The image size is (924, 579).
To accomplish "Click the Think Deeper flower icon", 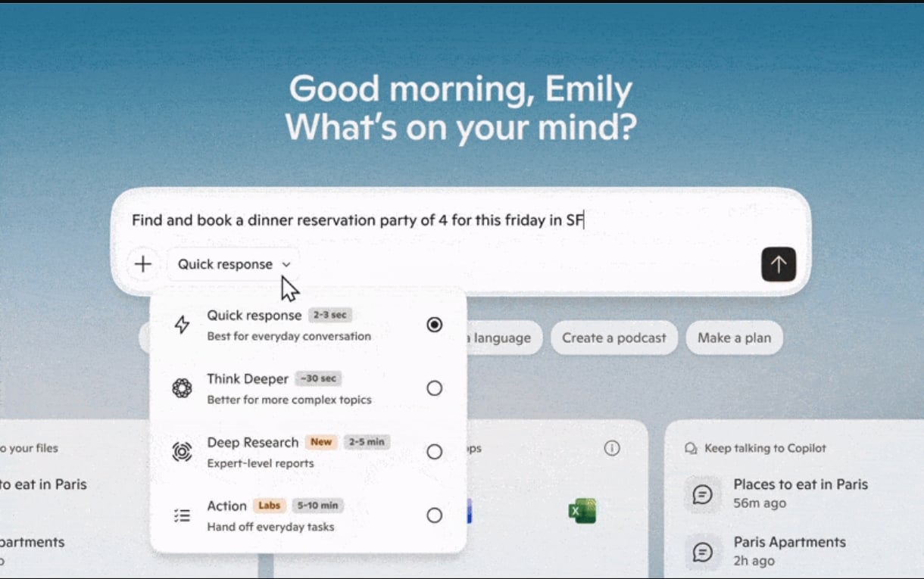I will (182, 388).
